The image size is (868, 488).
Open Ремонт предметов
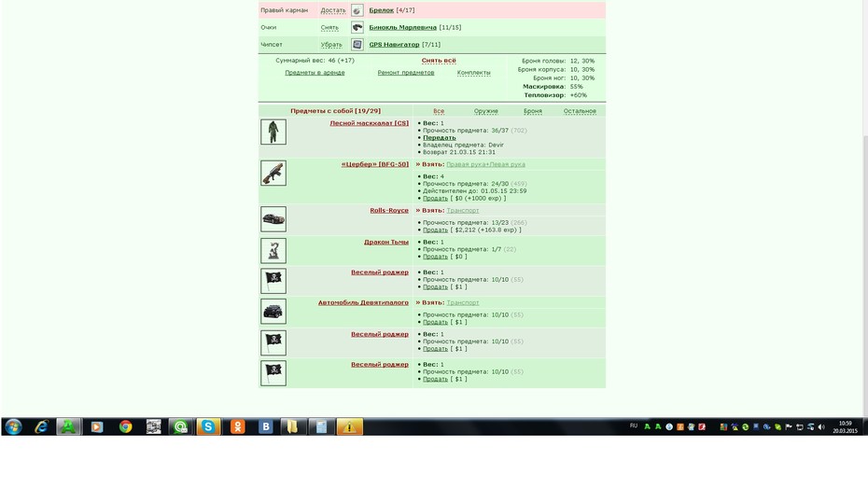point(406,73)
